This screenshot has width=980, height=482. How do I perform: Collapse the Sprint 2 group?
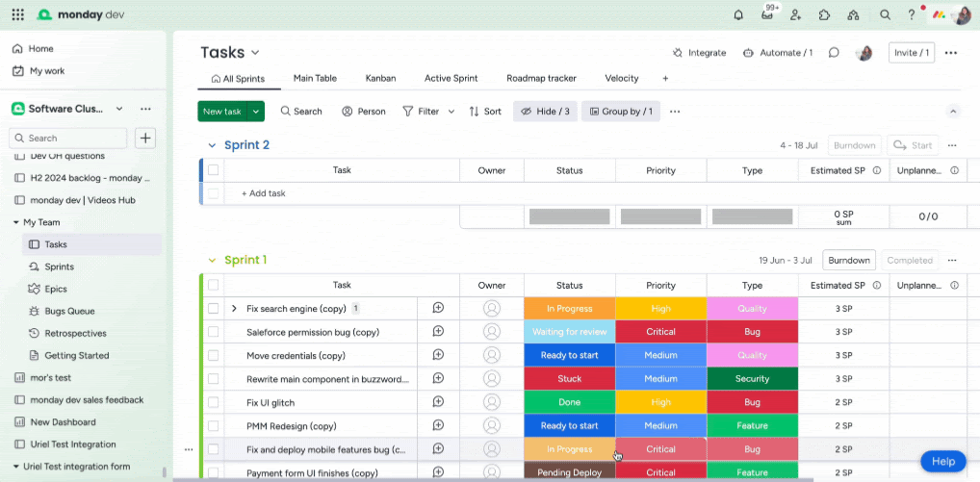[211, 145]
